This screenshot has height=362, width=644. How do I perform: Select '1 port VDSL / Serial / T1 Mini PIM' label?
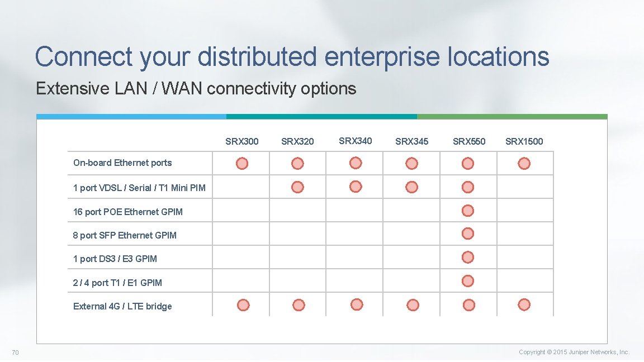139,188
